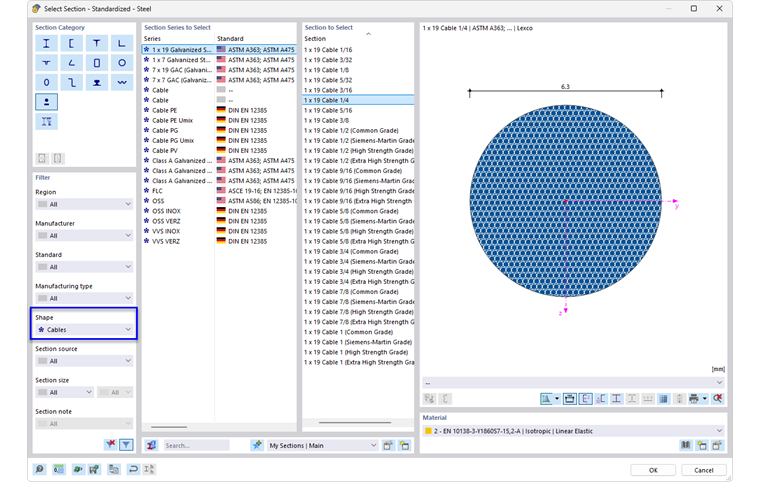Open the material library book icon
760x482 pixels.
pyautogui.click(x=686, y=444)
